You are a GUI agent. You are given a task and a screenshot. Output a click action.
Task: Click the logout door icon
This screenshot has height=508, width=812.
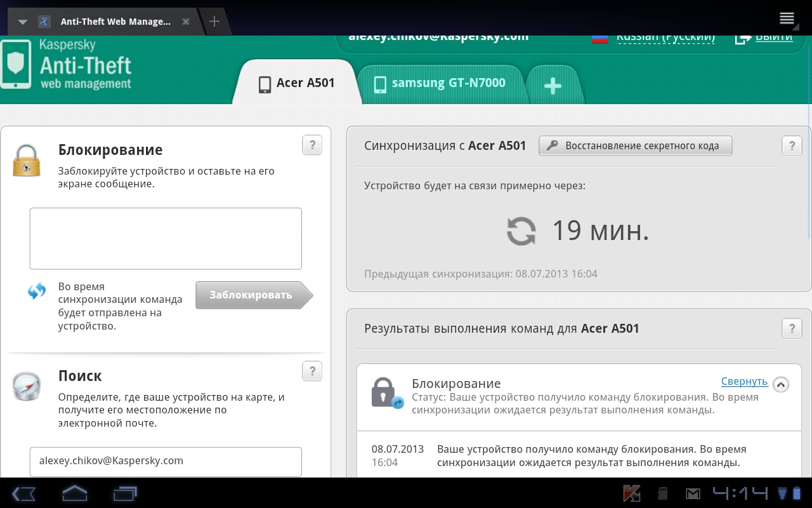(x=743, y=38)
